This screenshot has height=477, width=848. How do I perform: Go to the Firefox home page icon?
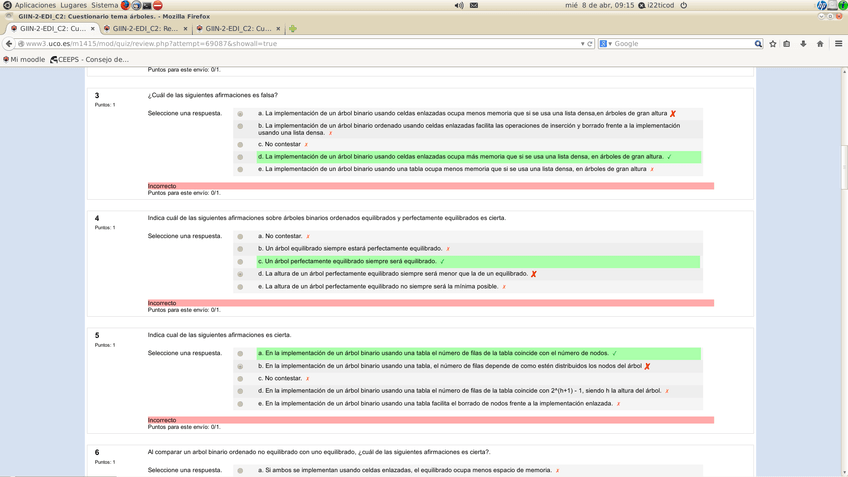[x=820, y=44]
